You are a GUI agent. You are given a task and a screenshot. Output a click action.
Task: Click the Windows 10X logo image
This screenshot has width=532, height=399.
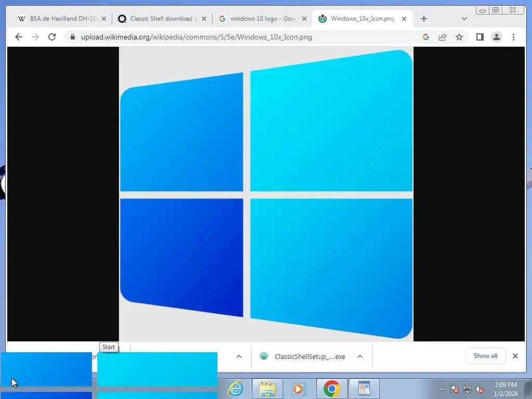tap(267, 194)
